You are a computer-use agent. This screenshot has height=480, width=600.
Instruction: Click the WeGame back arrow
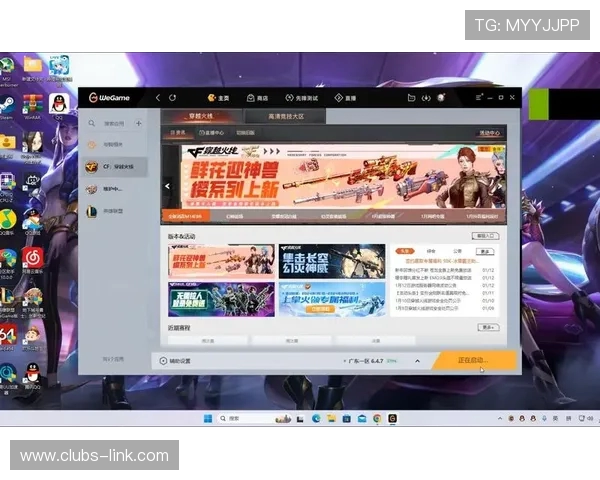(157, 98)
